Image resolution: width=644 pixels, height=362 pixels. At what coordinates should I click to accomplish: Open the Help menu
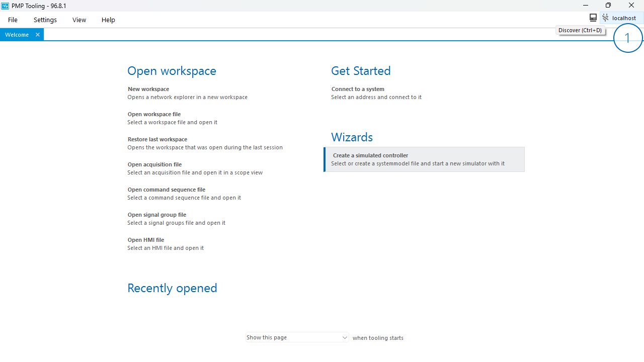[108, 20]
